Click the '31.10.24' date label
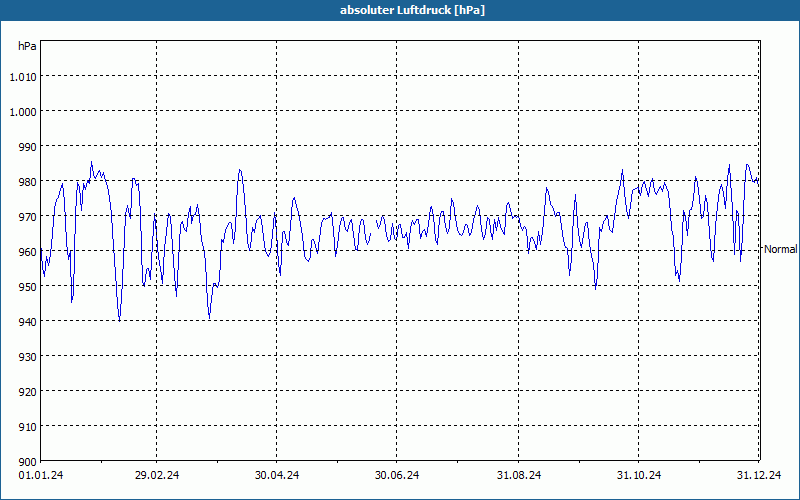The height and width of the screenshot is (500, 800). [x=639, y=475]
